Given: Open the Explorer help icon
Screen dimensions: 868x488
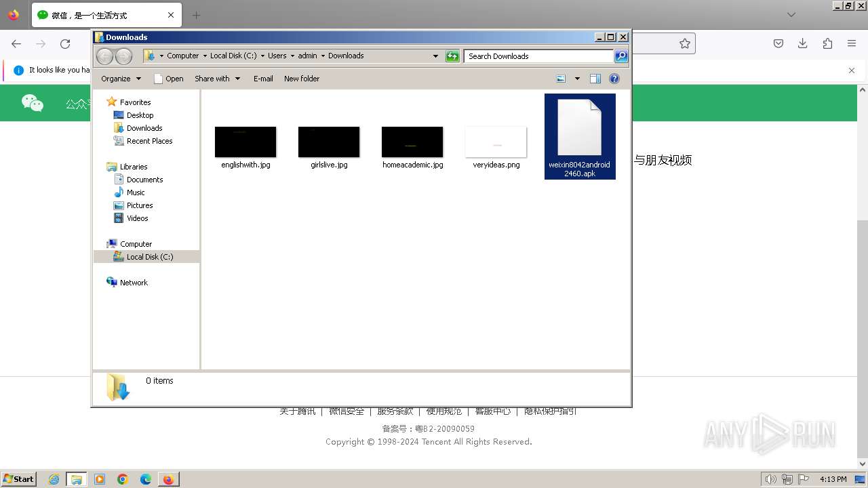Looking at the screenshot, I should [614, 79].
